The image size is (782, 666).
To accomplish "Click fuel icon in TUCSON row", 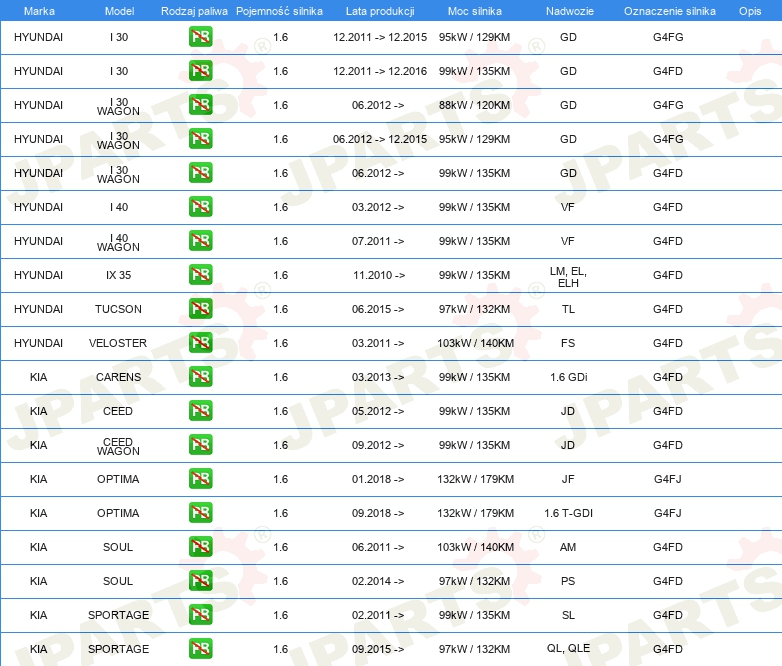I will [x=200, y=308].
